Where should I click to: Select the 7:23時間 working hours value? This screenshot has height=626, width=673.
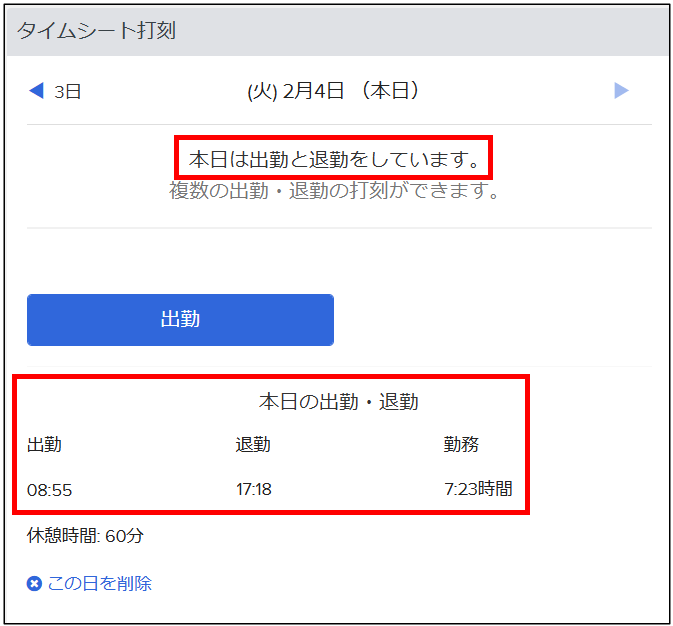478,490
